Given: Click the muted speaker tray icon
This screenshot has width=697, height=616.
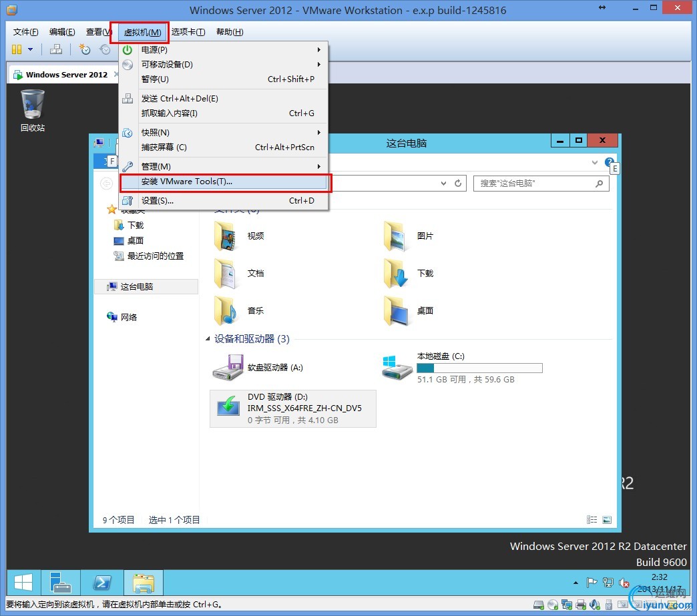Looking at the screenshot, I should coord(624,582).
